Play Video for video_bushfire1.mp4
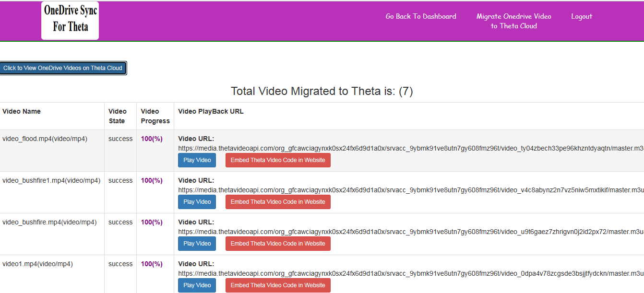 197,202
